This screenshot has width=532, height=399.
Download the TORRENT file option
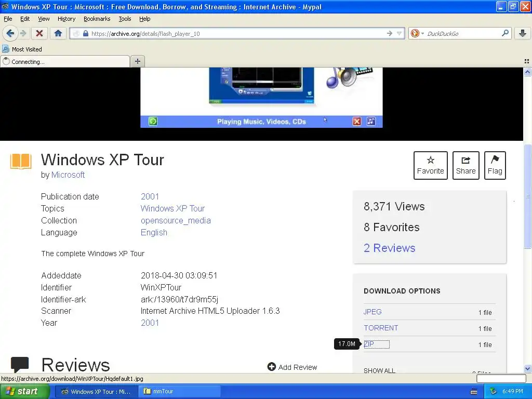click(381, 328)
